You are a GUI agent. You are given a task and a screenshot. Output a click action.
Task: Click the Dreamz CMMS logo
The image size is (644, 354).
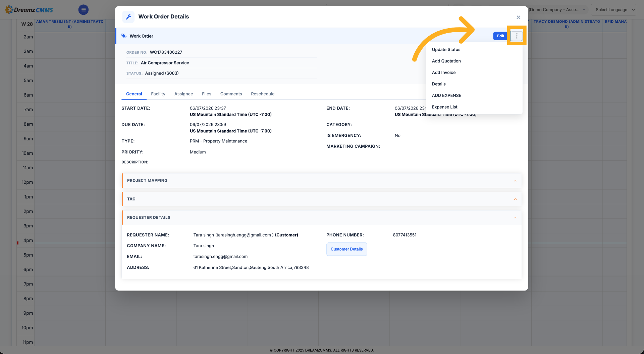coord(29,10)
